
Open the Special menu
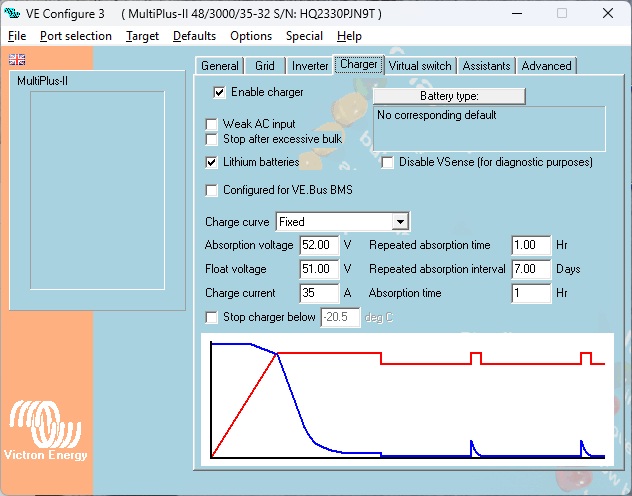(x=304, y=36)
